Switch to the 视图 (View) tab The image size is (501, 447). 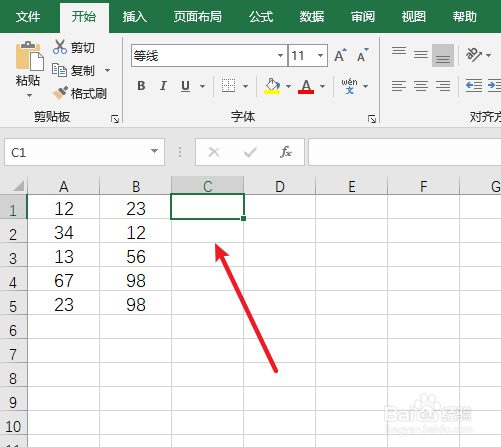pos(414,17)
